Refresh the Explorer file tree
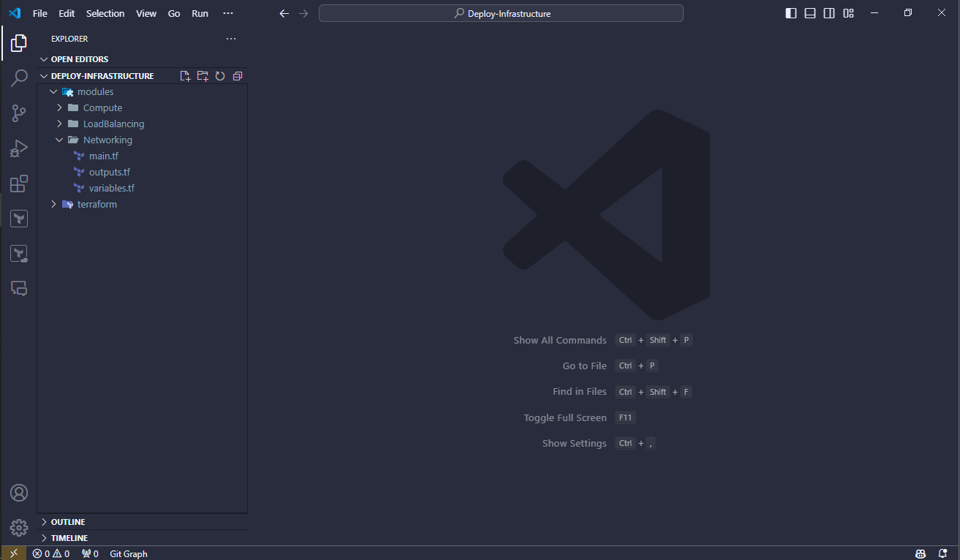This screenshot has height=560, width=960. (220, 76)
